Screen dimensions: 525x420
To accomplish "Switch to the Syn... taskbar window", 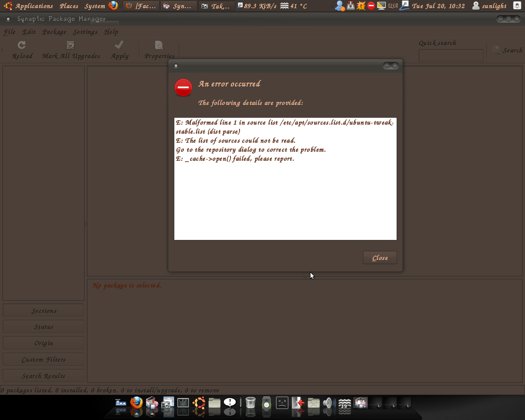I will point(178,6).
